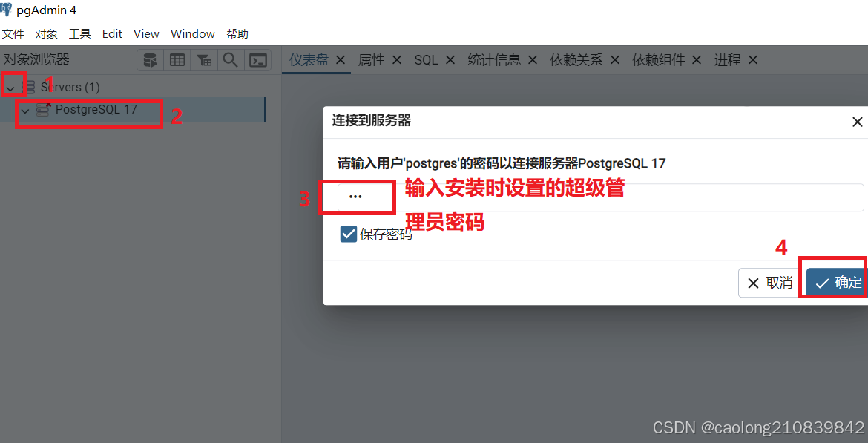Click the 连接到服务器 dialog title
This screenshot has height=443, width=868.
pos(372,120)
